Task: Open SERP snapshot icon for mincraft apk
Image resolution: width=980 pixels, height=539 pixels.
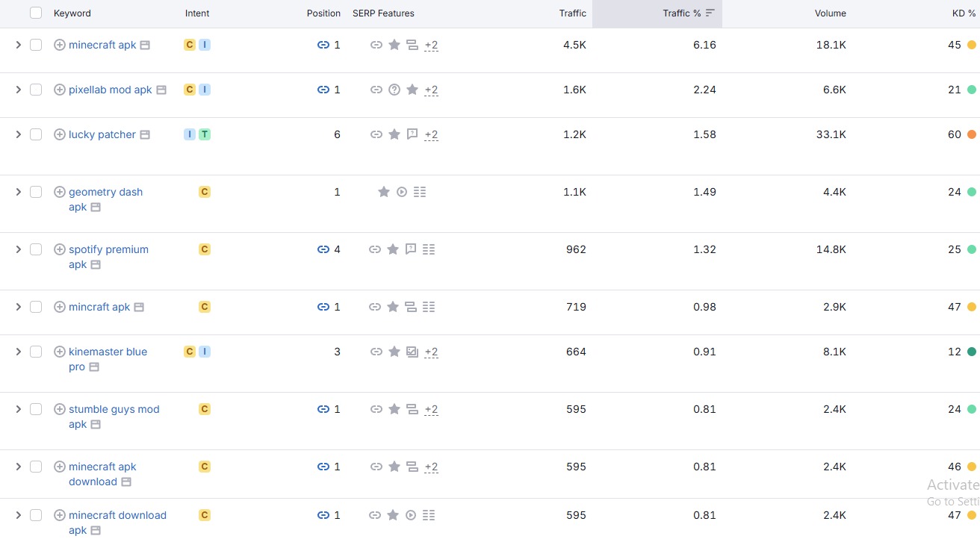Action: [139, 308]
